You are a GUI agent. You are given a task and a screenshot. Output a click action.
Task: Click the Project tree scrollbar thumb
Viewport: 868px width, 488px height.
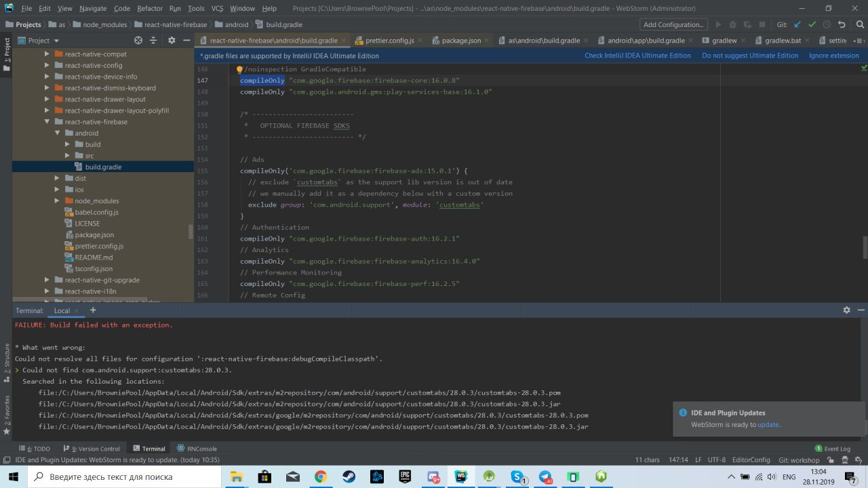(x=191, y=232)
